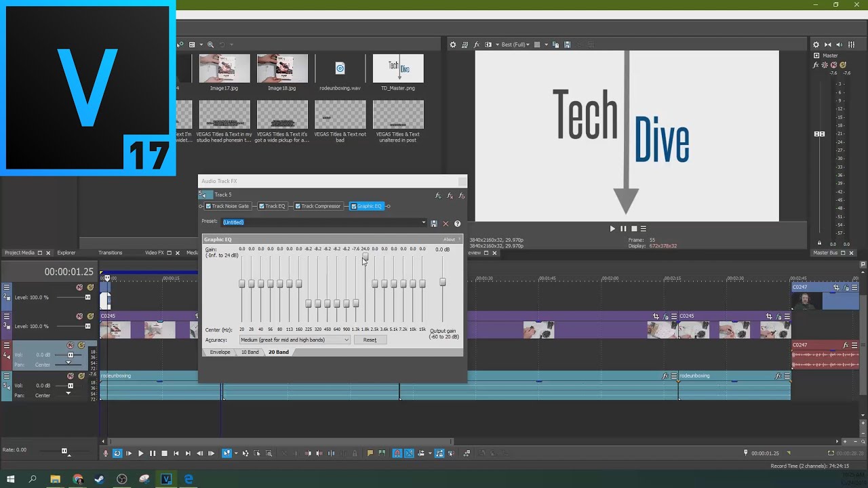Toggle Graphic EQ plug-in checkbox

(354, 206)
